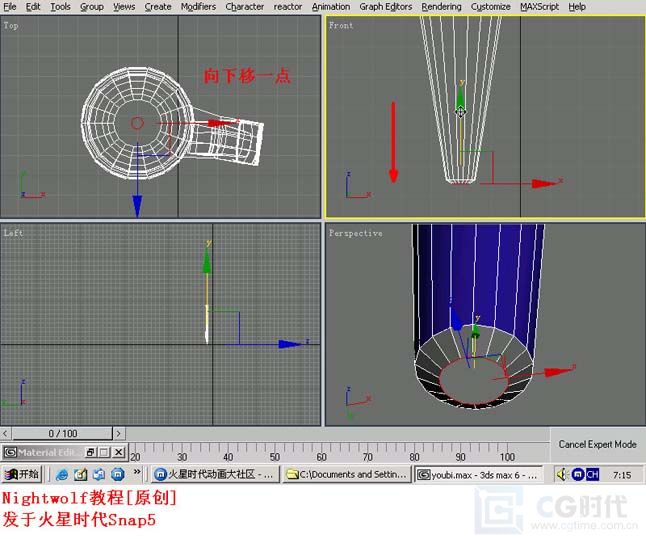646x539 pixels.
Task: Click the blue downward gizmo arrow in Top viewport
Action: coord(137,206)
